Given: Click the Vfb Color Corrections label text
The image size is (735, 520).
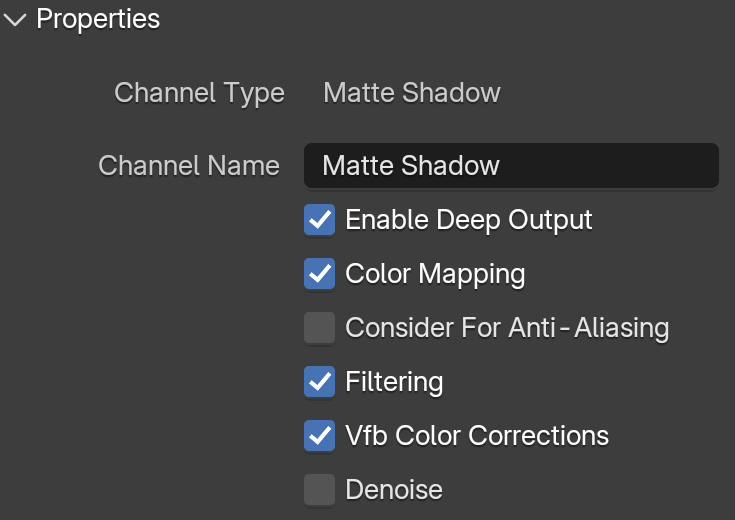Looking at the screenshot, I should (x=477, y=436).
